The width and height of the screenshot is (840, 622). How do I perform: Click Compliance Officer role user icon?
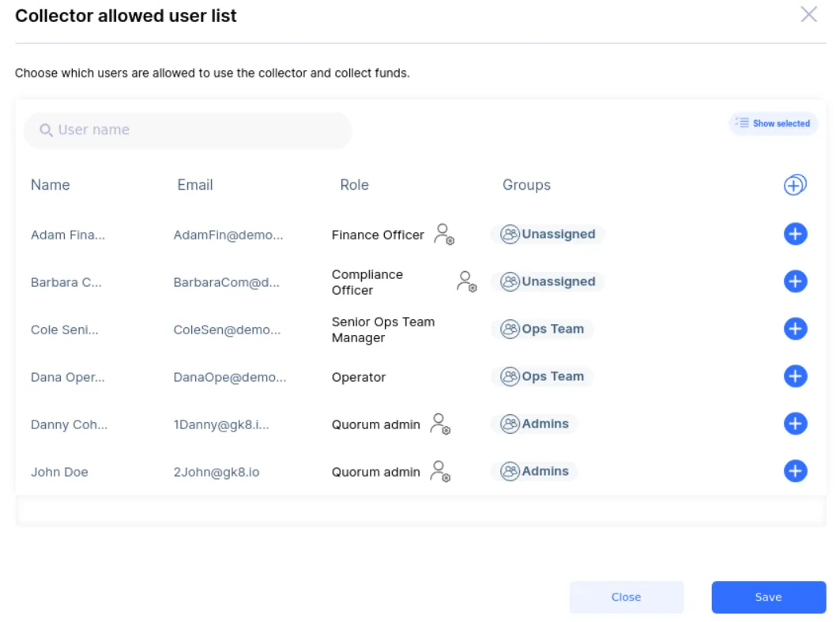pyautogui.click(x=466, y=282)
